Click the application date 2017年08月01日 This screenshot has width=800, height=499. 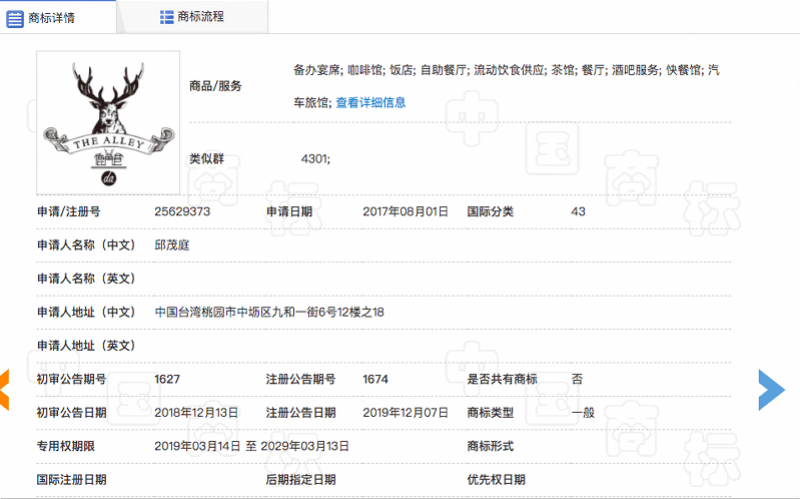tap(405, 211)
